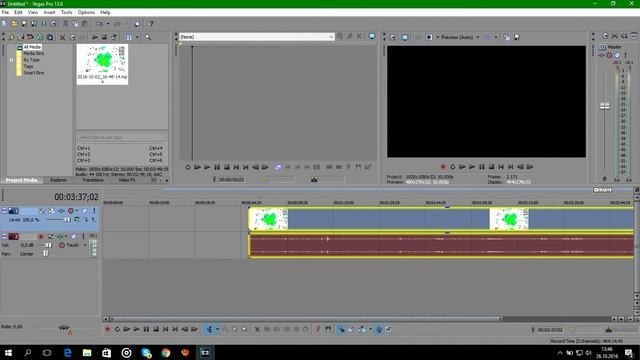Switch to the Explorer tab
The image size is (640, 360).
pyautogui.click(x=58, y=180)
